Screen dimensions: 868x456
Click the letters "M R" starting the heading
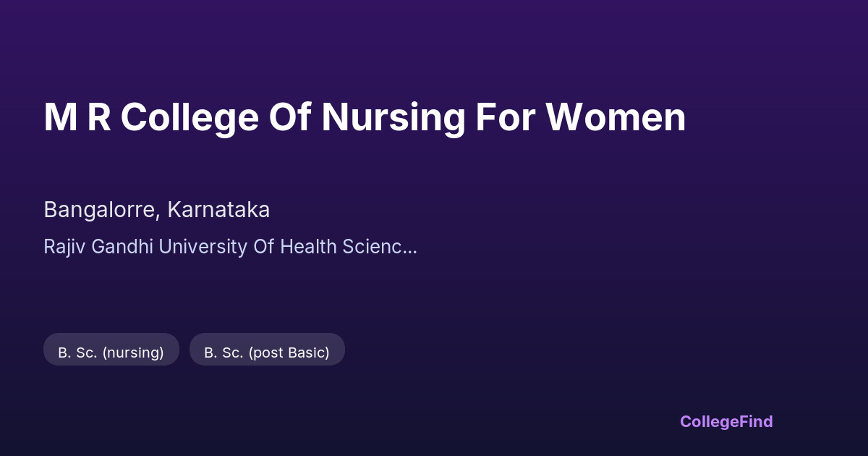(x=77, y=117)
